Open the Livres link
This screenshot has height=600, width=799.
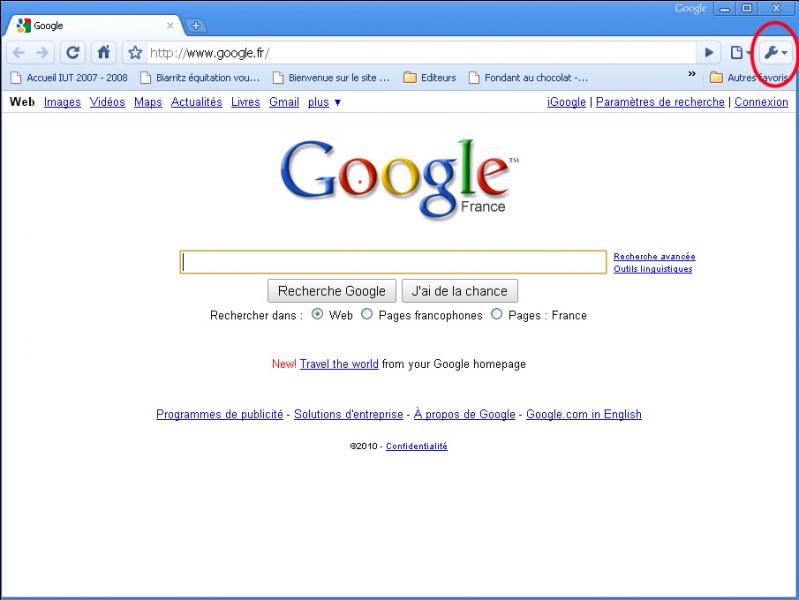246,102
